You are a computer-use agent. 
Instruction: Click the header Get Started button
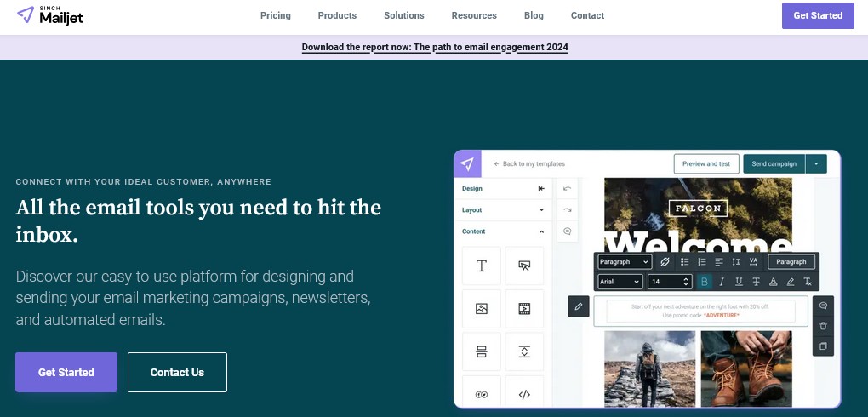point(818,15)
